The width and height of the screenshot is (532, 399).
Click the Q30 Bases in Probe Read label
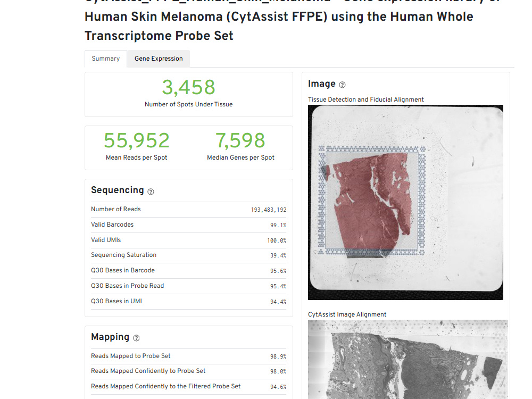point(127,286)
